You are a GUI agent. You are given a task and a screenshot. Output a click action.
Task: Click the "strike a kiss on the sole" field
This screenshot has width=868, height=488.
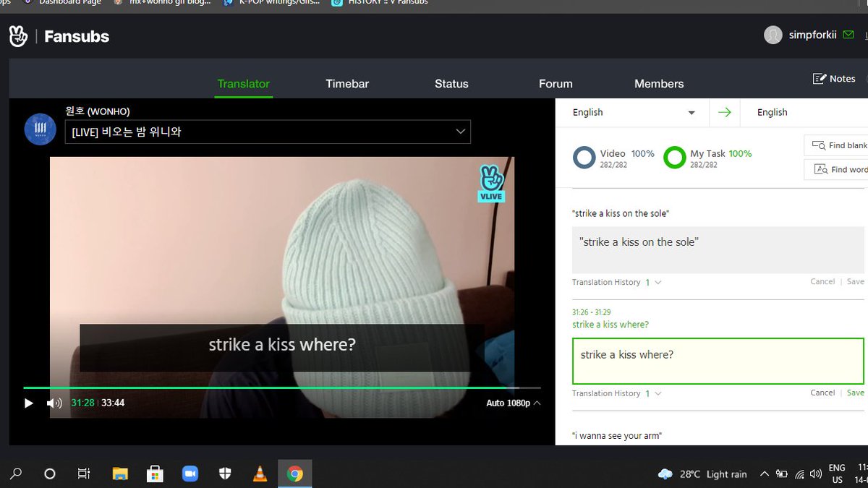point(718,249)
